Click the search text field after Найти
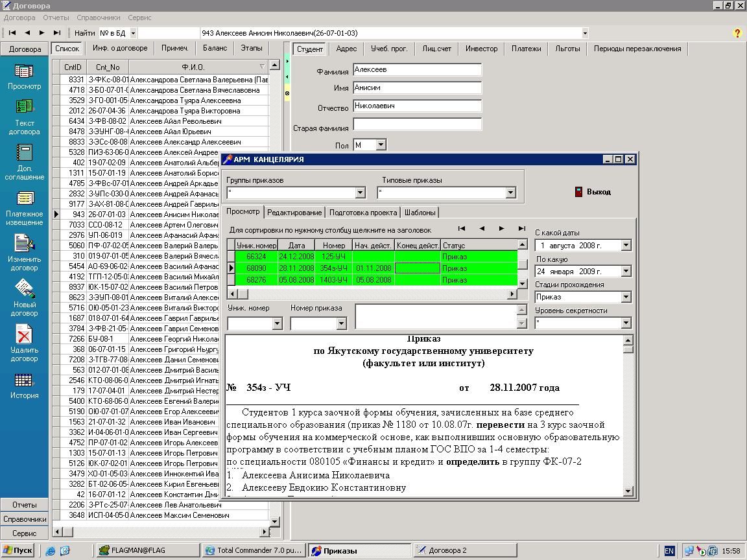Viewport: 747px width, 560px height. click(x=168, y=33)
